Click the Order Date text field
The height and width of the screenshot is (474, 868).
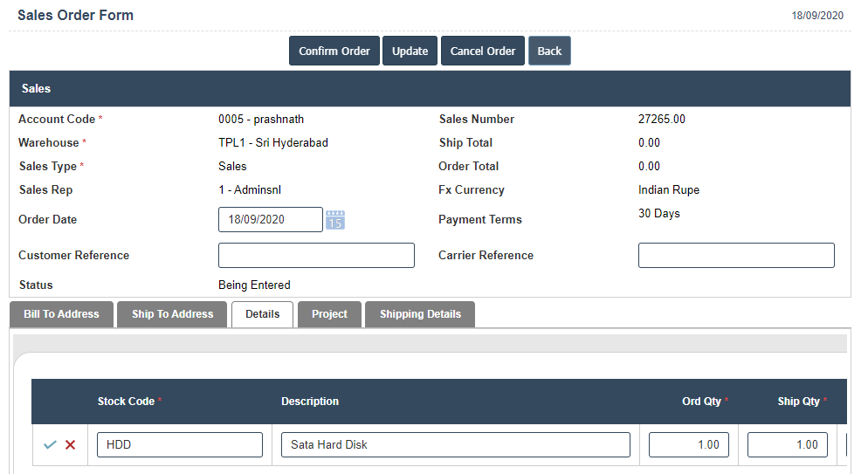270,220
